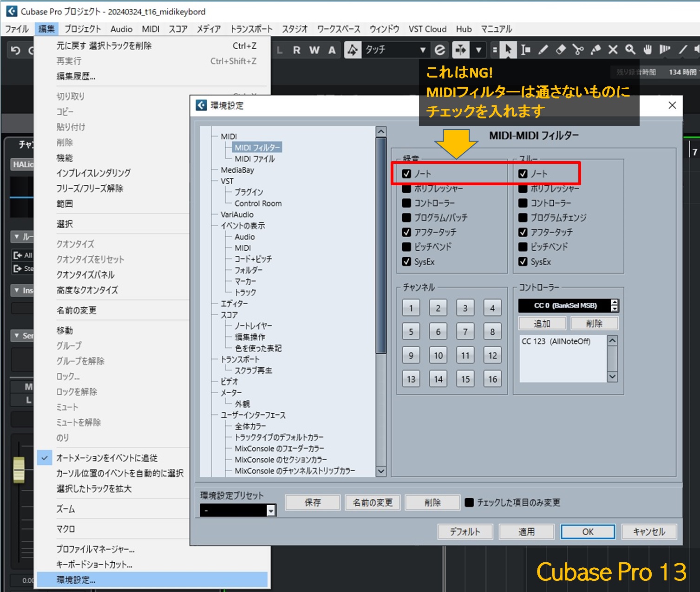The image size is (700, 592).
Task: Enable チェックした項目のみ変更 checkbox
Action: tap(469, 502)
